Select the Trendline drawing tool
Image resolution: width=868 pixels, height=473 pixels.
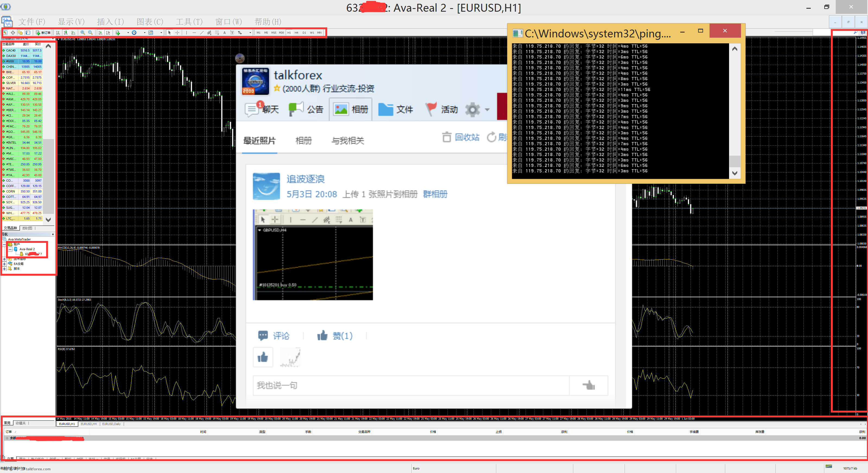click(x=202, y=33)
